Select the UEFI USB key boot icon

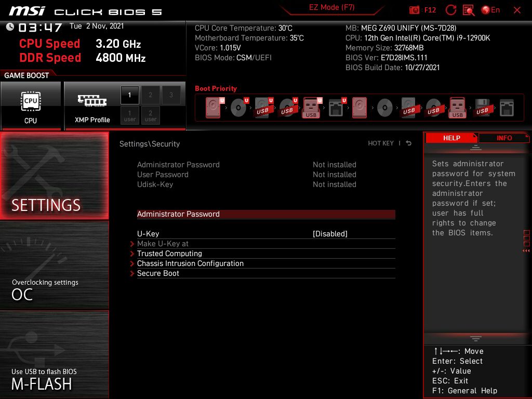312,108
